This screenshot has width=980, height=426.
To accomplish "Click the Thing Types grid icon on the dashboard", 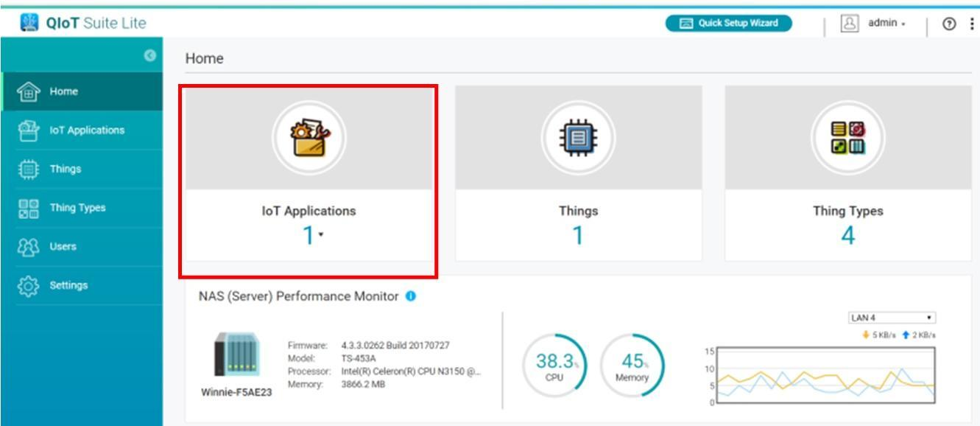I will [847, 137].
